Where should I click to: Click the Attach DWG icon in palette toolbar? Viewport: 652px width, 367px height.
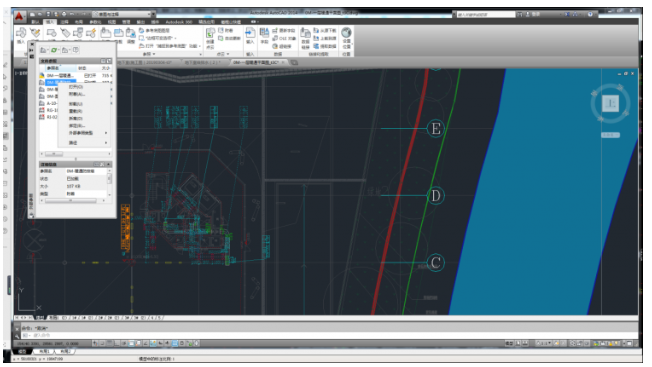pyautogui.click(x=43, y=50)
